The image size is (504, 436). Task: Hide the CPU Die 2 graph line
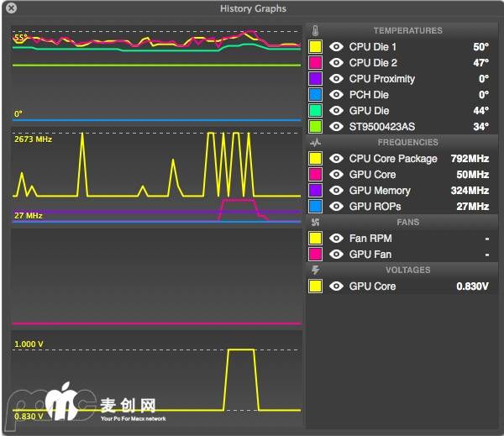[336, 63]
